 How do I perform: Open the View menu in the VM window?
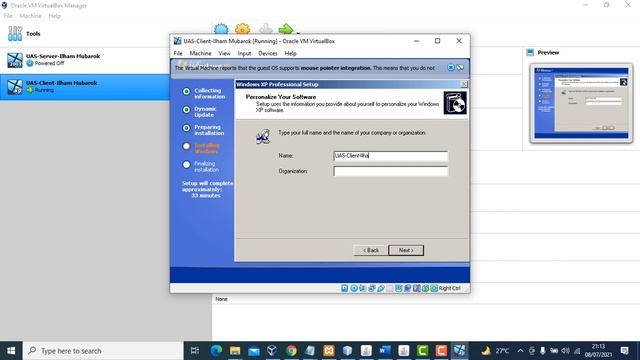[x=224, y=53]
